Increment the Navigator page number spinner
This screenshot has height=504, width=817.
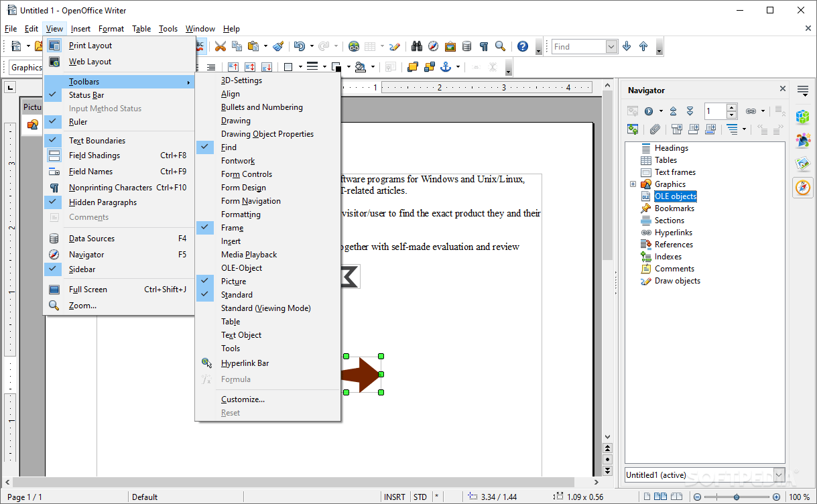732,108
